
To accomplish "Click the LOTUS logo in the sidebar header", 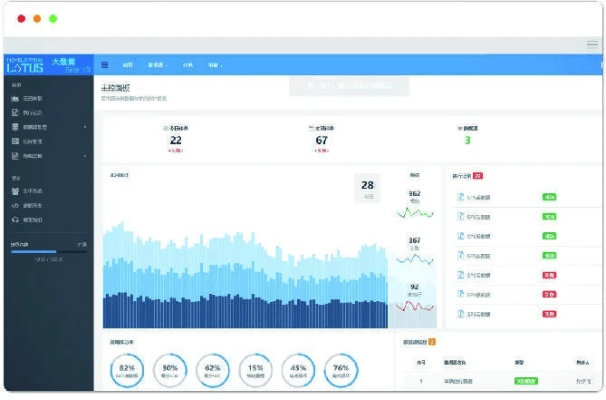I will 25,67.
